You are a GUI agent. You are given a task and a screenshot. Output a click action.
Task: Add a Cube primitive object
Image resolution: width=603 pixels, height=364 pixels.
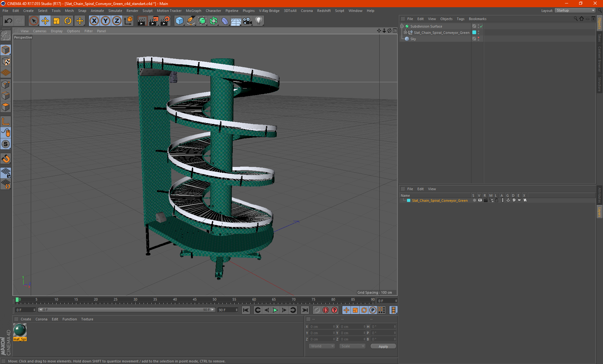pyautogui.click(x=179, y=21)
